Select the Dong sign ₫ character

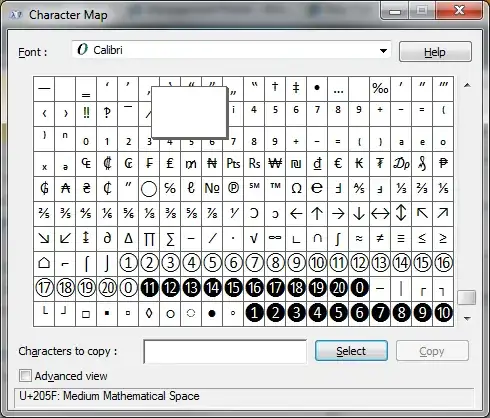[x=317, y=164]
